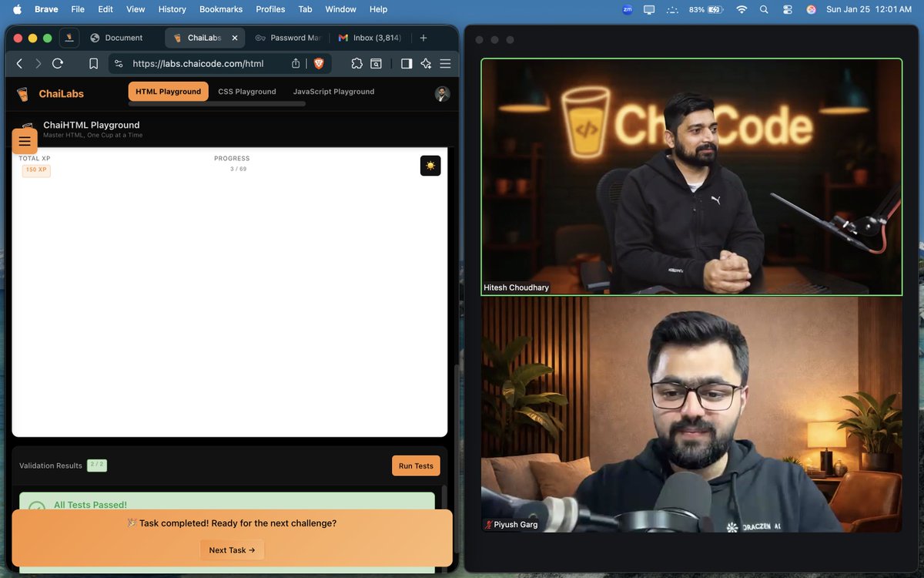Bookmark this page in the toolbar
This screenshot has width=924, height=578.
[93, 64]
